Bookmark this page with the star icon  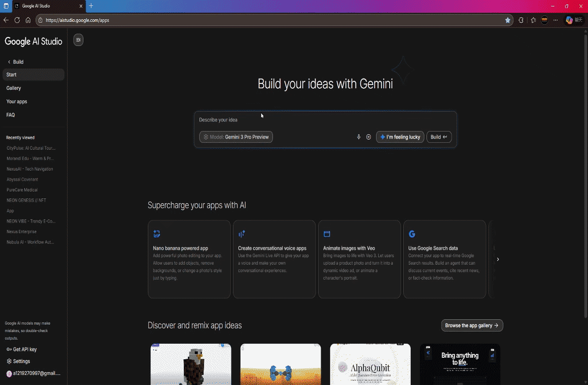pos(508,20)
